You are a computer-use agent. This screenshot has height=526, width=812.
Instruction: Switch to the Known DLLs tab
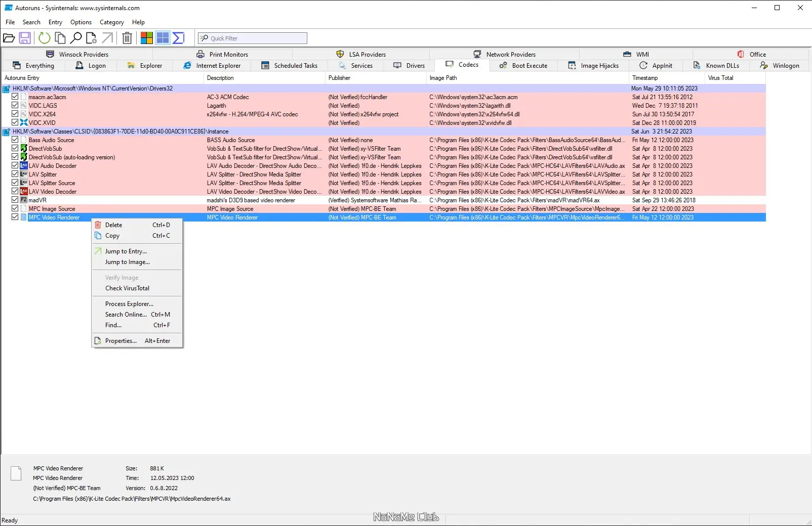pyautogui.click(x=716, y=66)
